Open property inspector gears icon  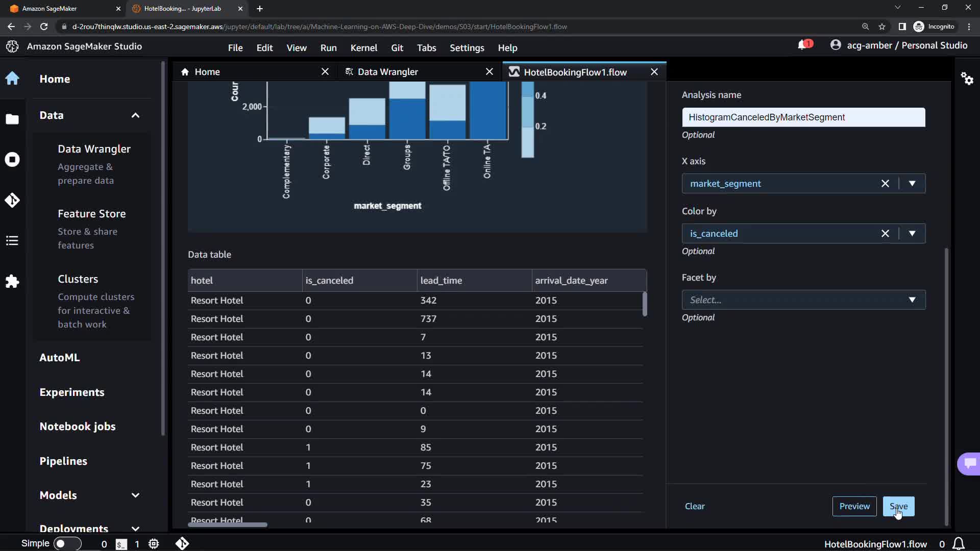(x=967, y=79)
